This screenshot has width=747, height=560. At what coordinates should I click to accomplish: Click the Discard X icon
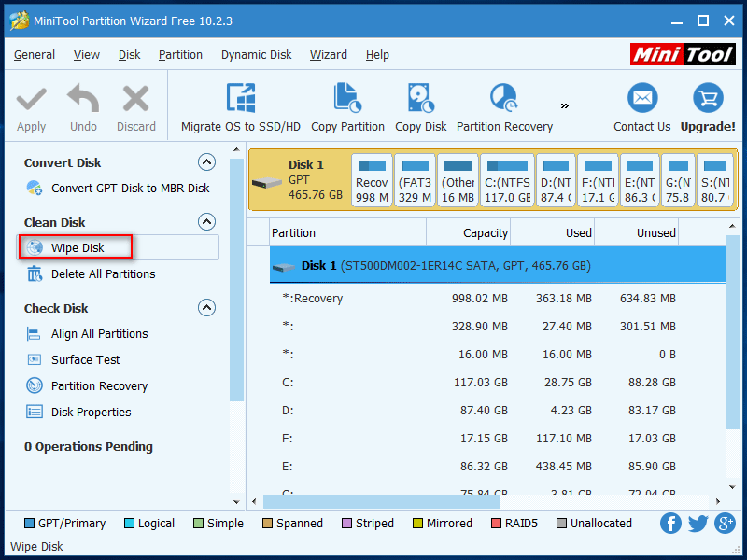click(136, 99)
